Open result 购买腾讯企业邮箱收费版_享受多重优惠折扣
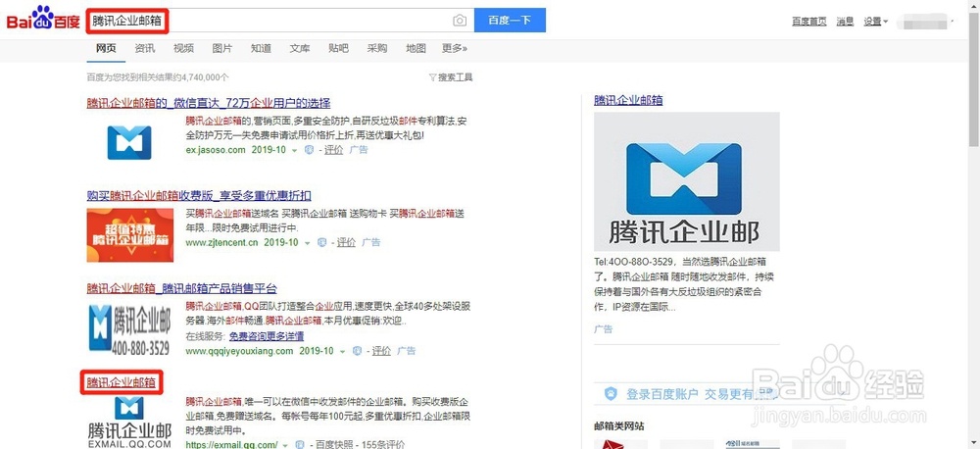Screen dimensions: 980x449 (x=199, y=196)
